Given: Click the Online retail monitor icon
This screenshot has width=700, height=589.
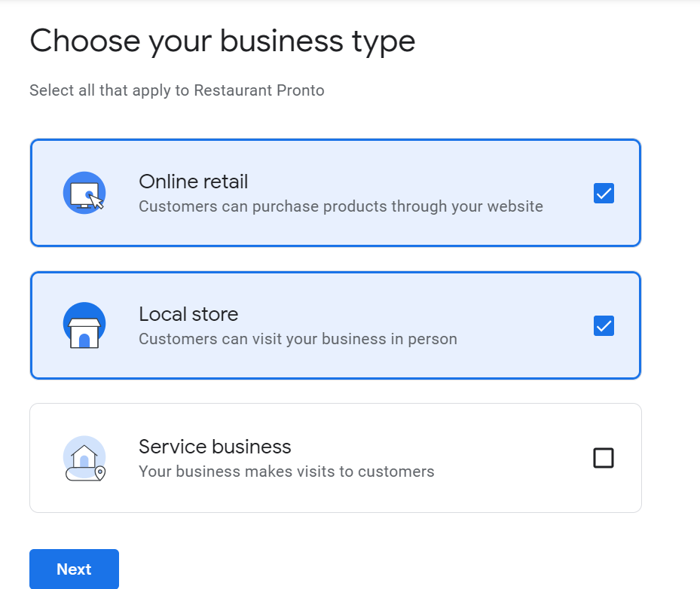Looking at the screenshot, I should (x=84, y=192).
